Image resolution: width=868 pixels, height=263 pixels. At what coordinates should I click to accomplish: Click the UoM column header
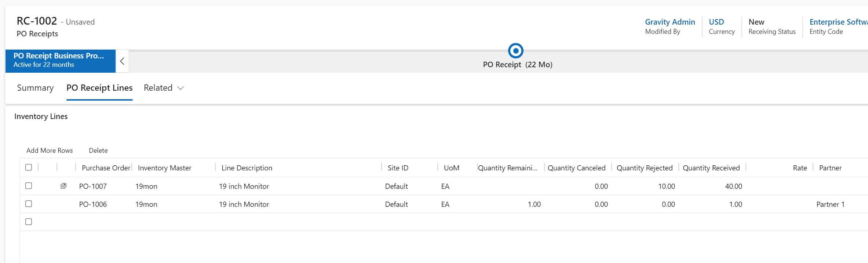[452, 168]
